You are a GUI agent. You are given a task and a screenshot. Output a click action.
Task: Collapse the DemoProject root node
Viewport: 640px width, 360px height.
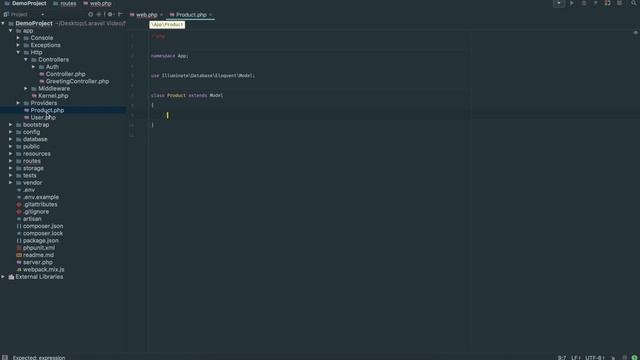[x=3, y=23]
